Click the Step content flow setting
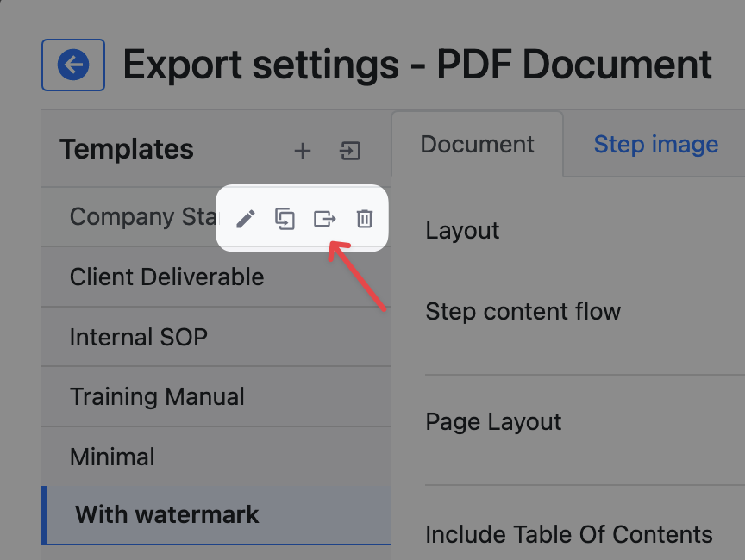745x560 pixels. pyautogui.click(x=523, y=312)
